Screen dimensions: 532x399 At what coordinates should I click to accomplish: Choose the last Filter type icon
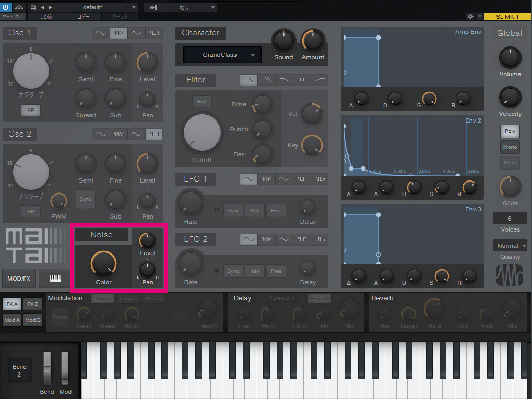(320, 80)
